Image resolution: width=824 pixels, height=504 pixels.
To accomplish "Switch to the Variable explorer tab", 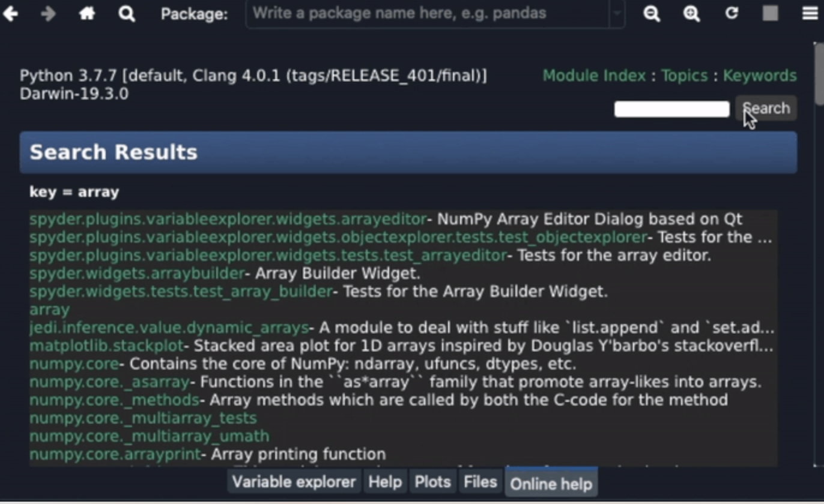I will coord(293,481).
